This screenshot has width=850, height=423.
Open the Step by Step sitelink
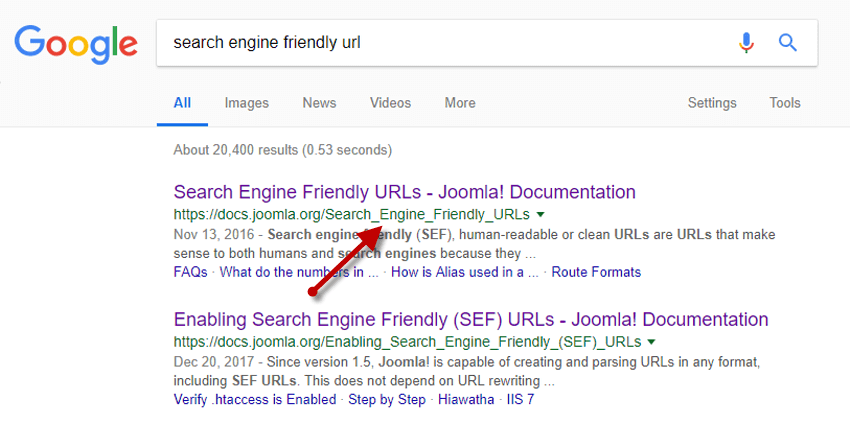pyautogui.click(x=386, y=400)
